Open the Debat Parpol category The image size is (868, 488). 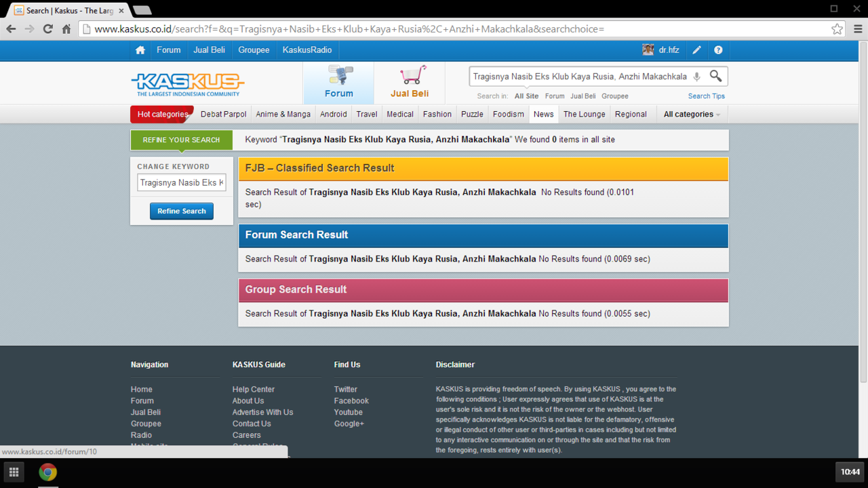pos(224,115)
